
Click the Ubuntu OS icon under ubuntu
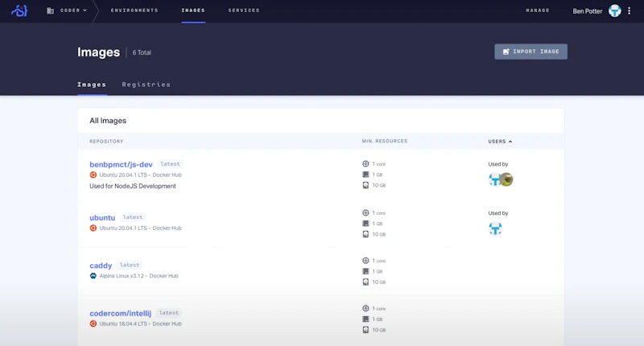pyautogui.click(x=93, y=229)
